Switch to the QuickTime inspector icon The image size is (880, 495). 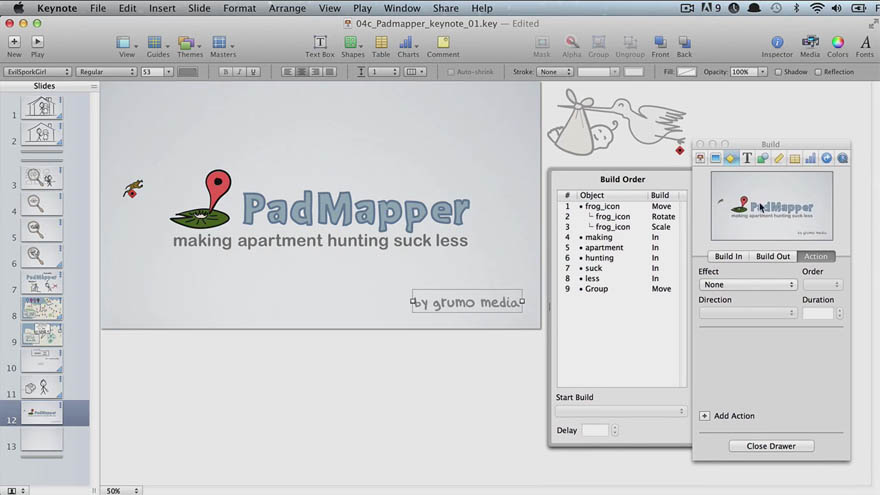point(842,159)
